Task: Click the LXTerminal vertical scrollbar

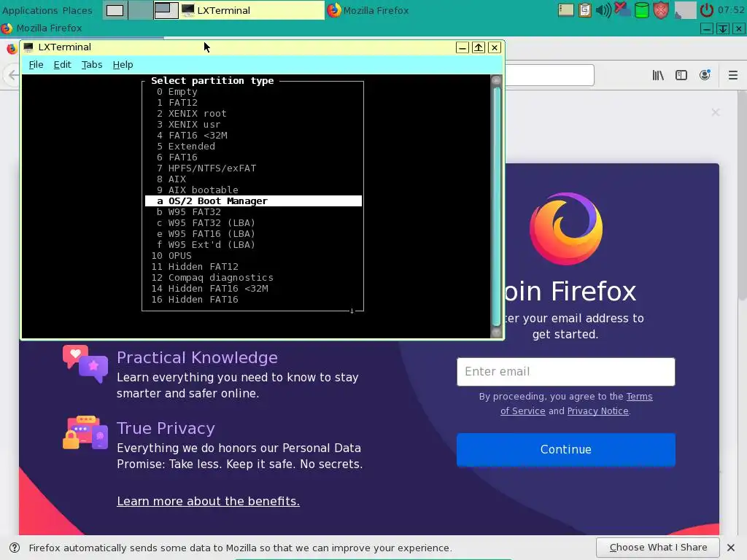Action: click(x=496, y=206)
